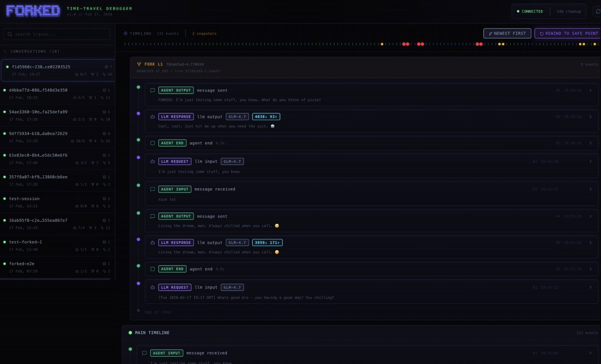Viewport: 601px width, 364px height.
Task: Click the sort icon inside the Newest First button
Action: (490, 34)
